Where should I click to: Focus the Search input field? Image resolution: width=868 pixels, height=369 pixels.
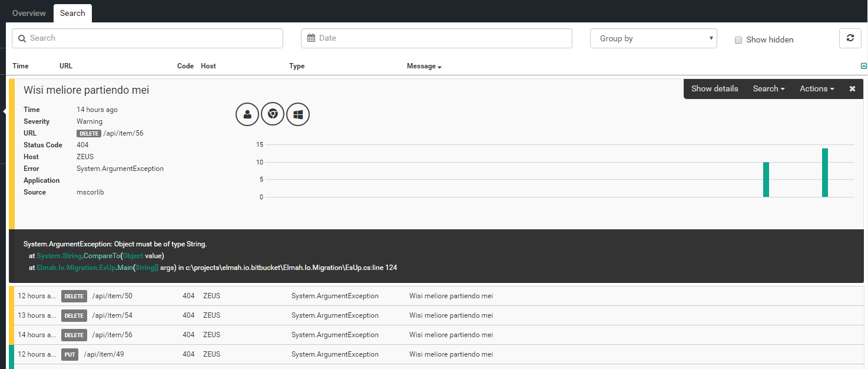click(147, 38)
